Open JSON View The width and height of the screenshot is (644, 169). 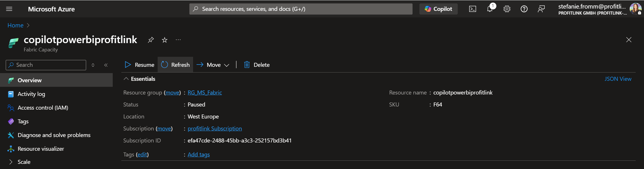(618, 79)
